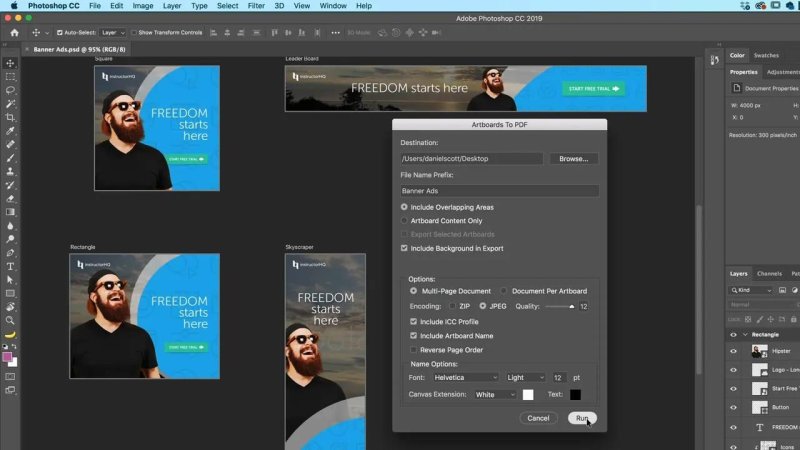Select the Horizontal Type tool
The width and height of the screenshot is (800, 450).
(x=10, y=266)
